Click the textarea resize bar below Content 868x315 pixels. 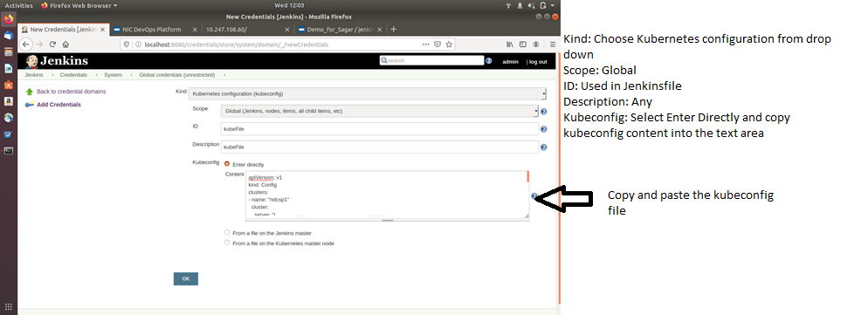tap(388, 220)
